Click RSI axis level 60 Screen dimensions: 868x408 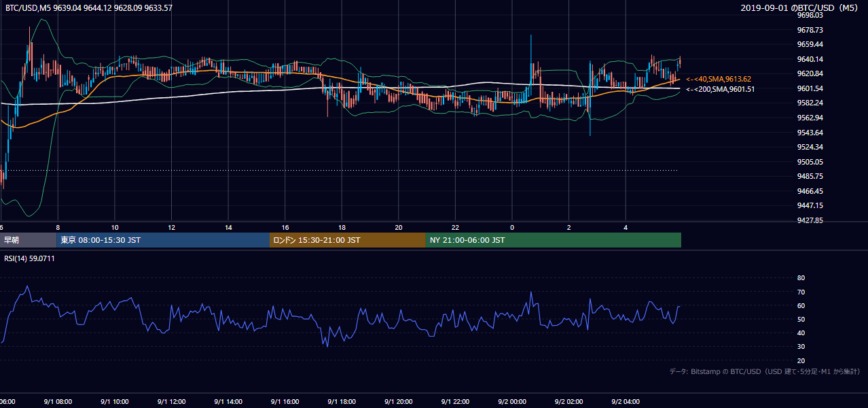[801, 306]
